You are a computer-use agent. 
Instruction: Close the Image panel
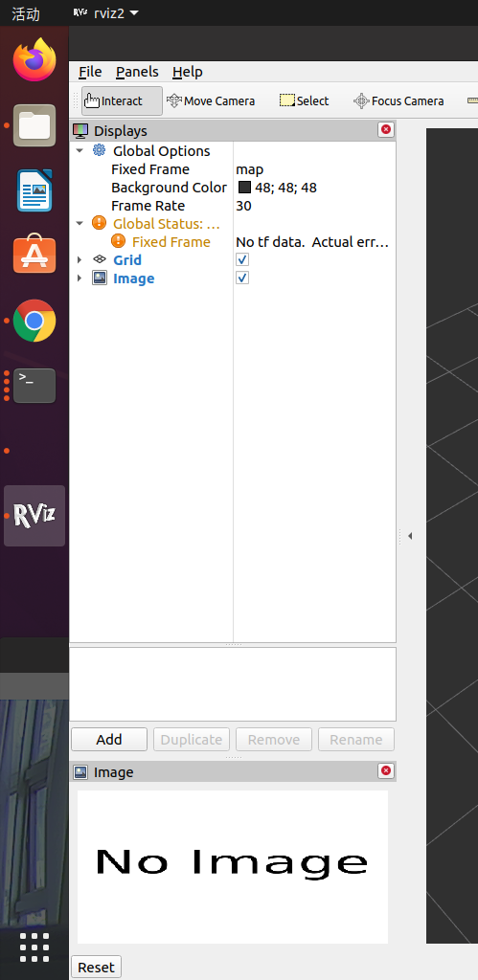click(386, 770)
